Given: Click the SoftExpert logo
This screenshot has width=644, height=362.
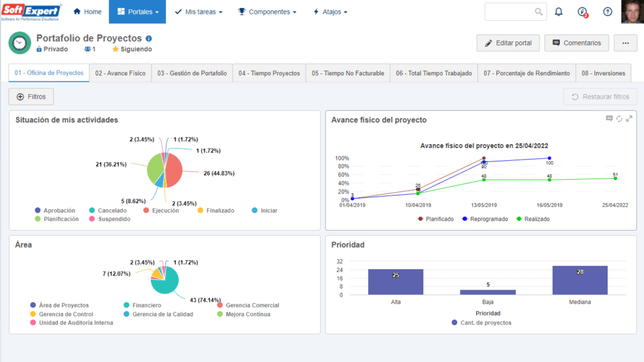Looking at the screenshot, I should [31, 12].
